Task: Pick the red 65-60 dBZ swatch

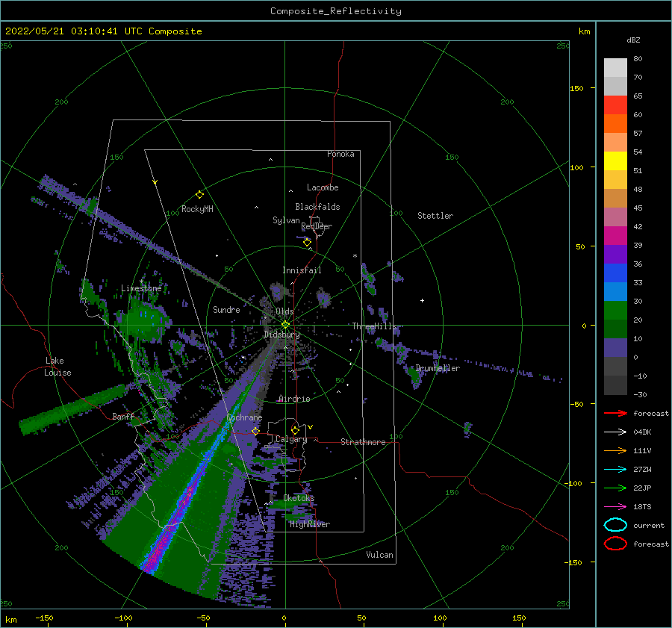Action: (x=615, y=105)
